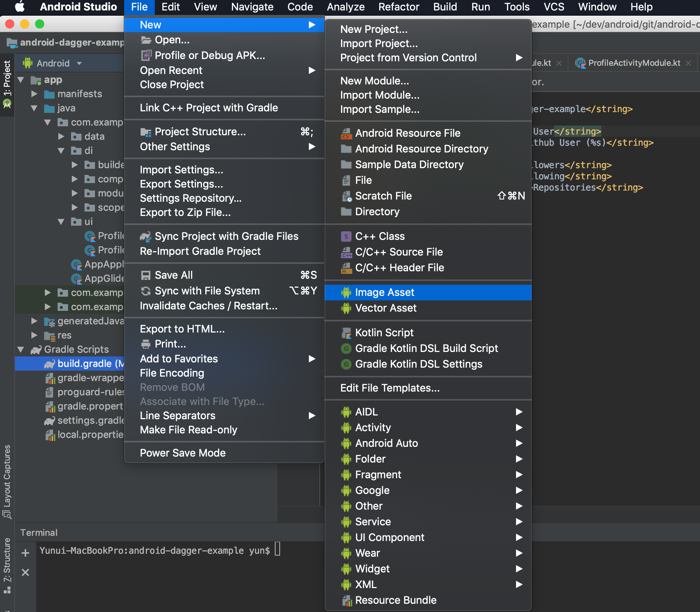Click the Profile or Debug APK icon
700x612 pixels.
pyautogui.click(x=146, y=55)
